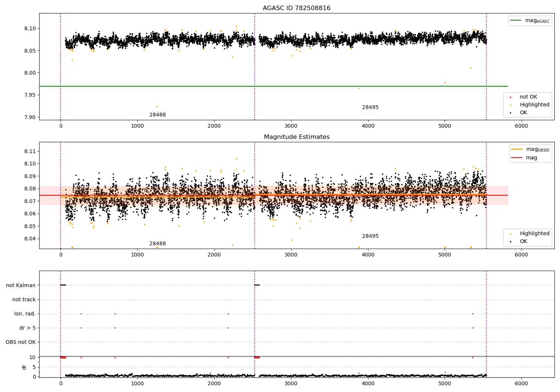This screenshot has height=392, width=560.
Task: Select the "Magnitude Estimates" plot title
Action: tap(296, 137)
